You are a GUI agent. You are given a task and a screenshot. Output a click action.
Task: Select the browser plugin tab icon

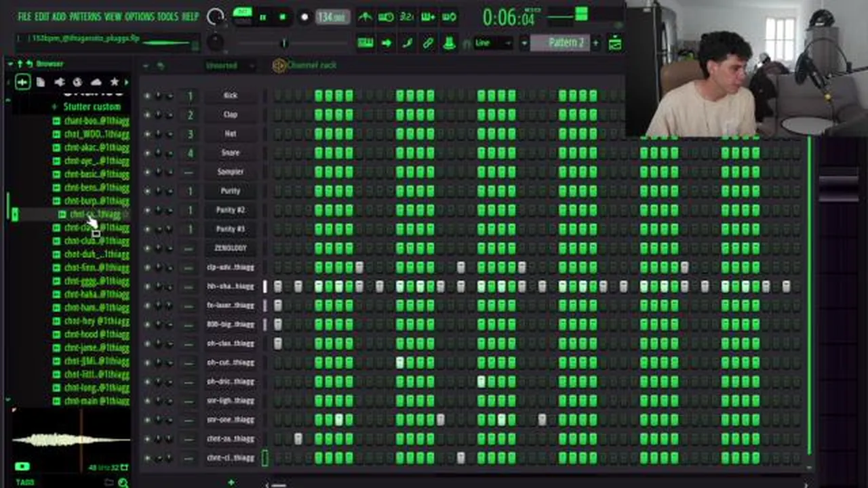pyautogui.click(x=59, y=82)
